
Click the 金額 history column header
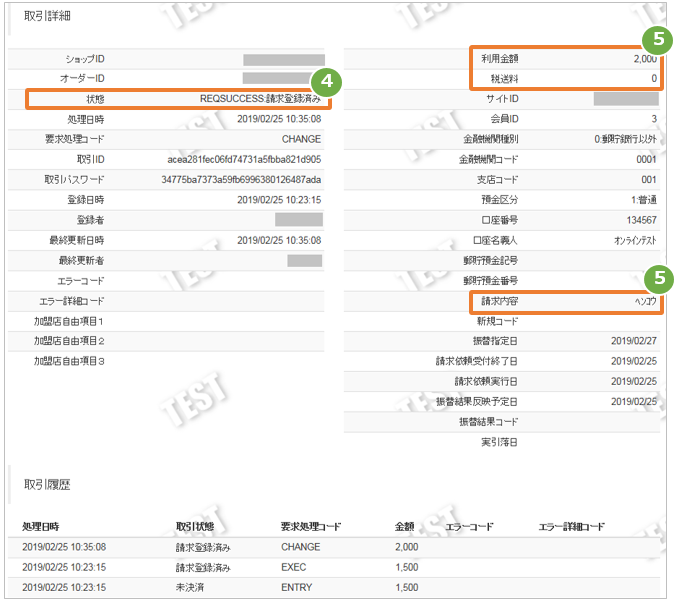pyautogui.click(x=405, y=527)
